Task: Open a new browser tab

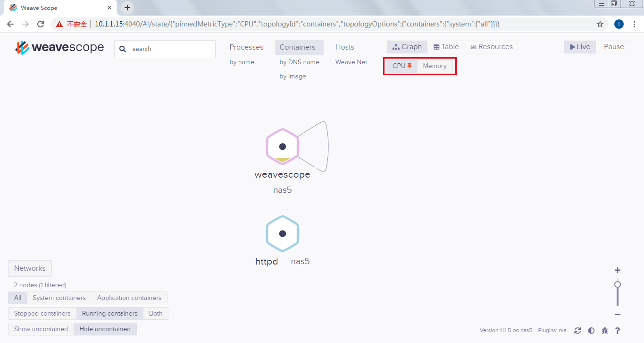Action: click(127, 8)
